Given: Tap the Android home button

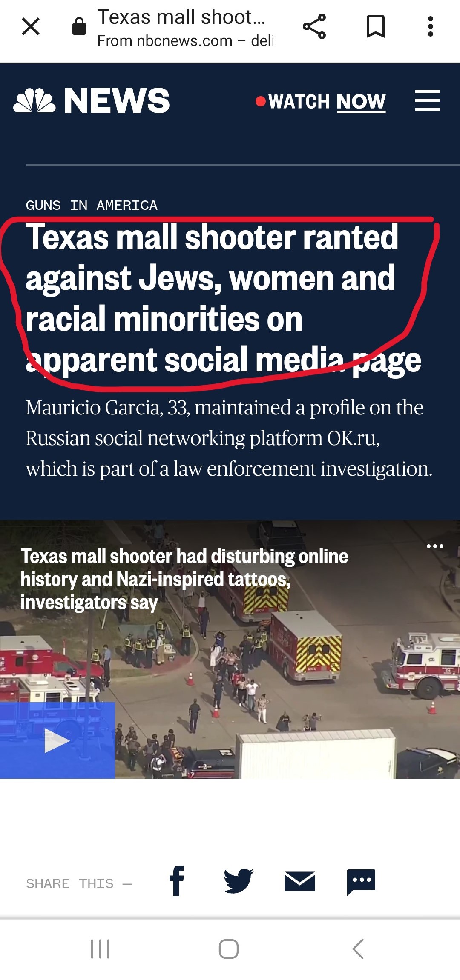Looking at the screenshot, I should click(229, 949).
